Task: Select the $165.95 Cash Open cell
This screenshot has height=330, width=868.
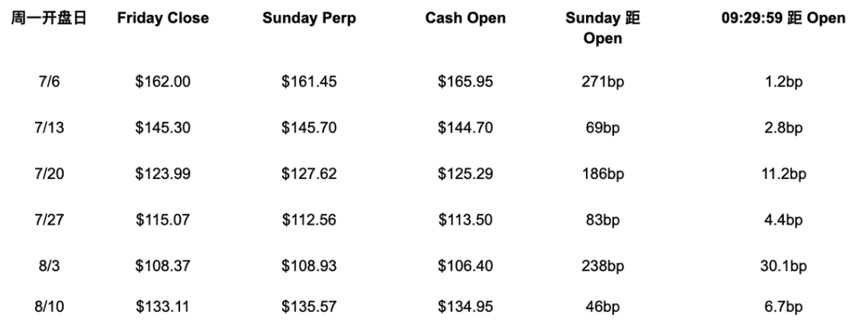Action: [465, 82]
